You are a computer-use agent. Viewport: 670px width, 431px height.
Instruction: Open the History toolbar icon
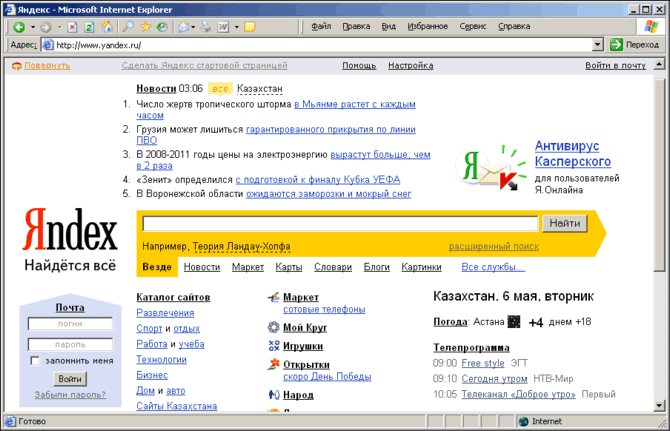point(162,27)
